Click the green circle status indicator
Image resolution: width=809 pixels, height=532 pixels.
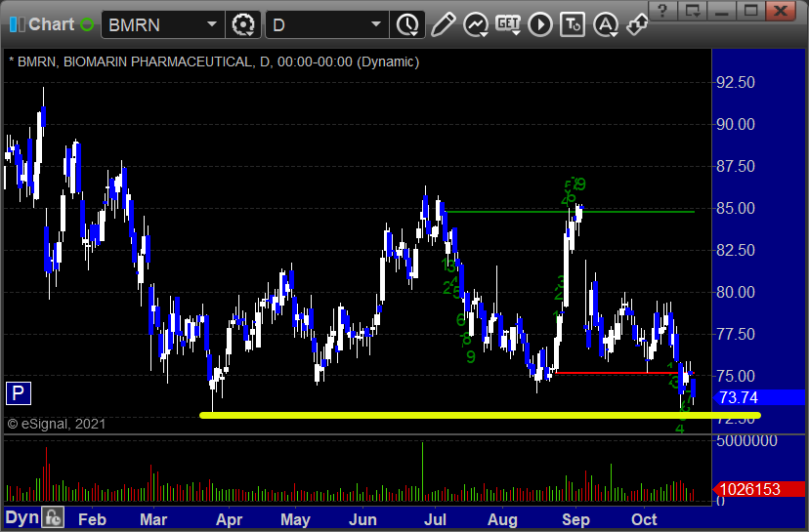[x=87, y=24]
